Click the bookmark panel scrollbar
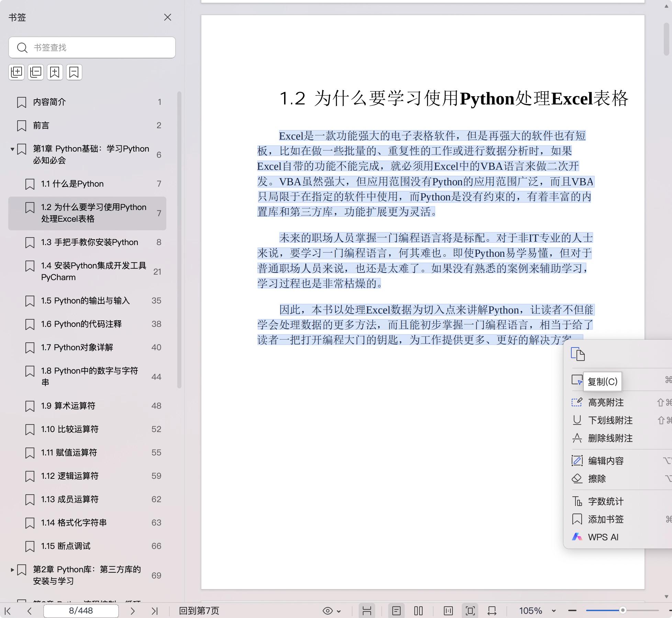672x618 pixels. 179,240
